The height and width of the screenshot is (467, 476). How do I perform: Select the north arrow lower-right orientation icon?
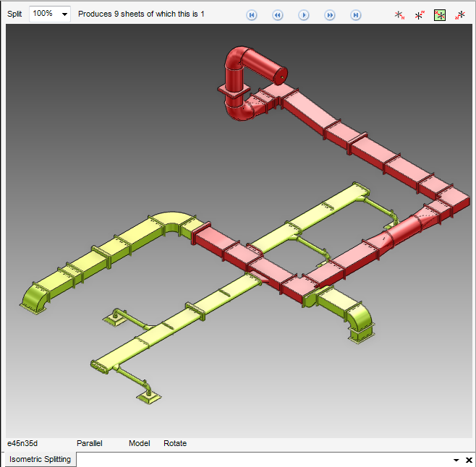(399, 15)
